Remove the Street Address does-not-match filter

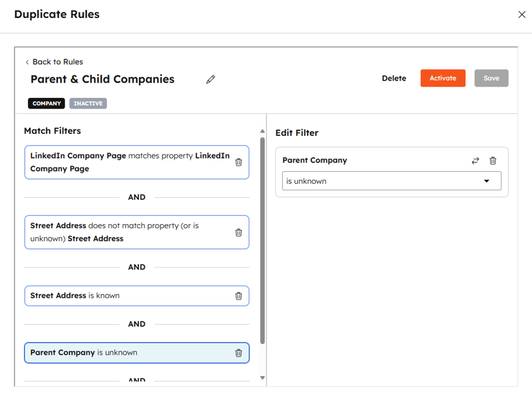click(239, 232)
